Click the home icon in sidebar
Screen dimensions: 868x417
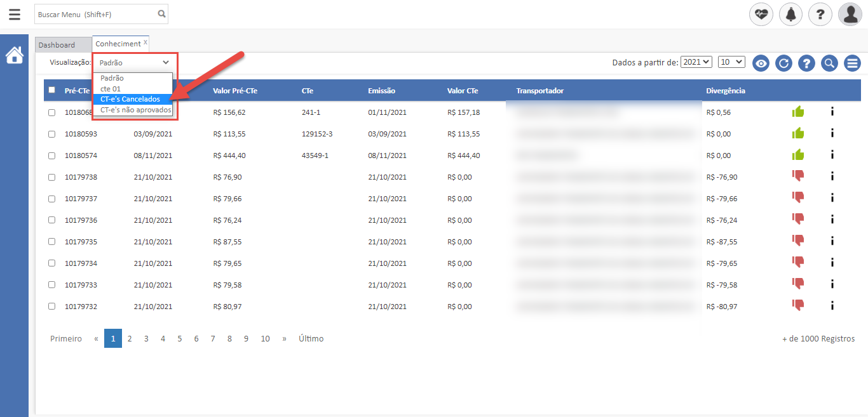(x=14, y=56)
